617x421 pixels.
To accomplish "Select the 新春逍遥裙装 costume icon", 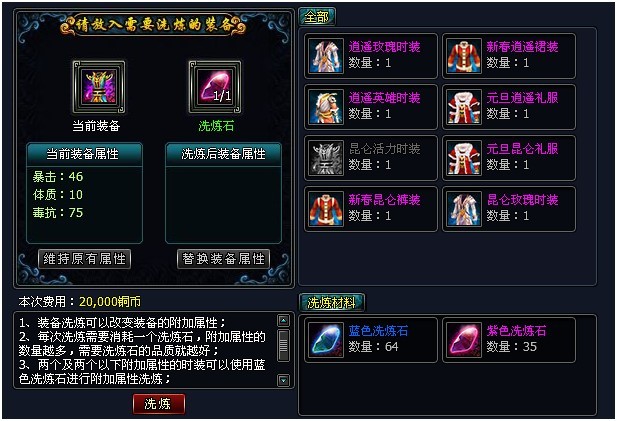I will point(464,55).
